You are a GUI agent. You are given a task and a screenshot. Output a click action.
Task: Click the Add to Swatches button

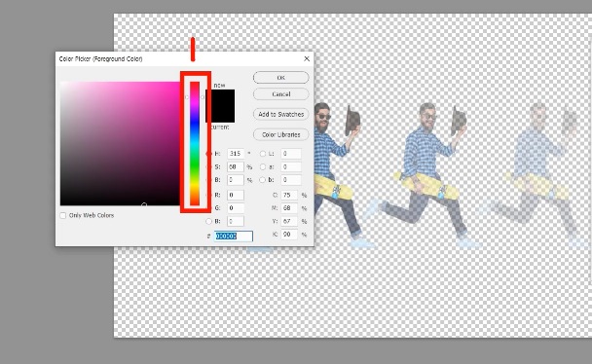[x=280, y=114]
